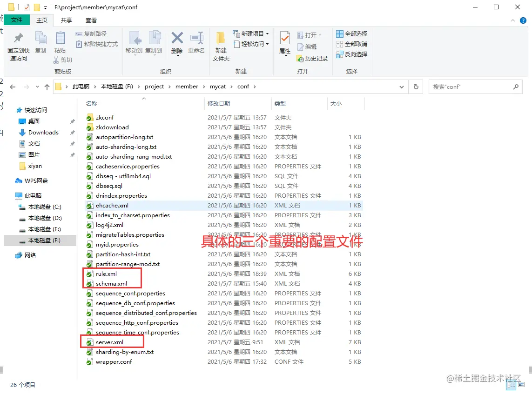Switch to the Share (共享) tab
The width and height of the screenshot is (532, 394).
click(67, 20)
